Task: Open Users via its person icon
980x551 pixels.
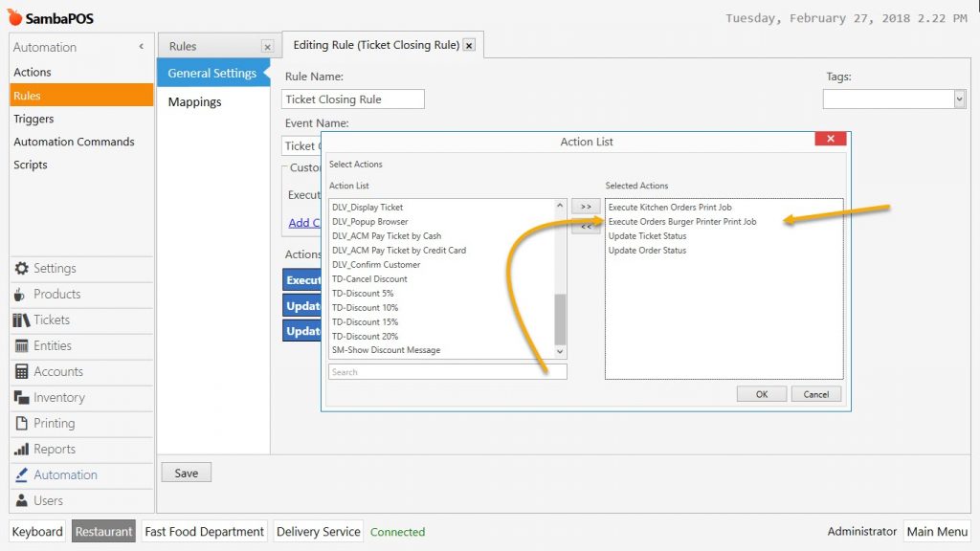Action: tap(21, 500)
